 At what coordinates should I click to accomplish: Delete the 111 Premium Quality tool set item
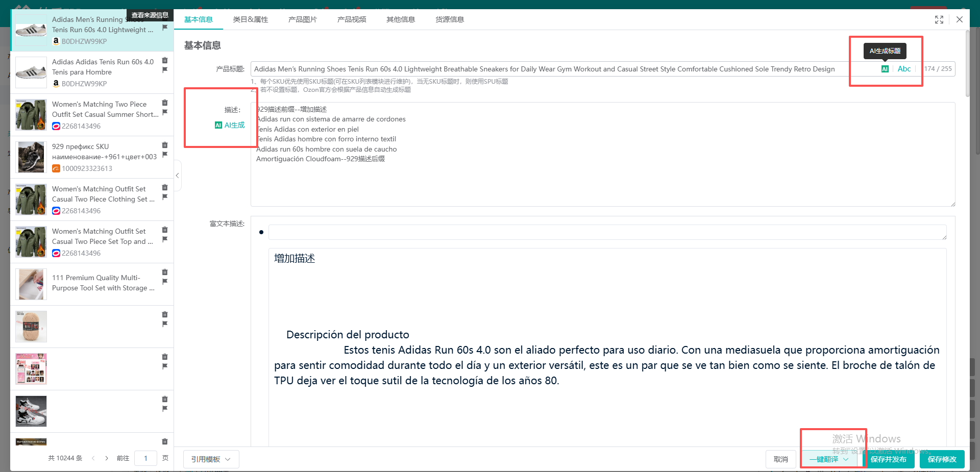[165, 272]
